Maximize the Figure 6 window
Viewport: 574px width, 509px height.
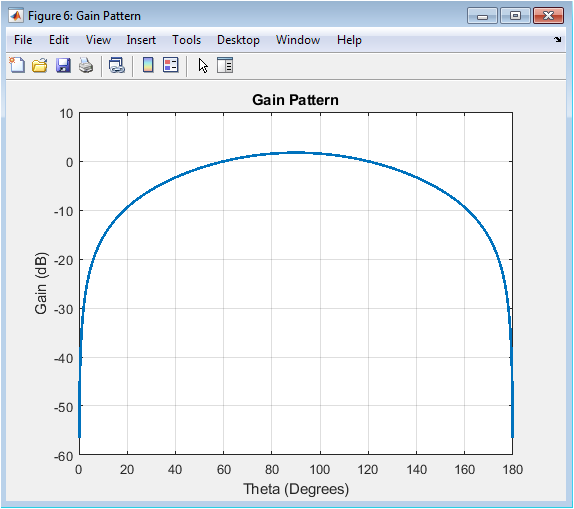(515, 16)
